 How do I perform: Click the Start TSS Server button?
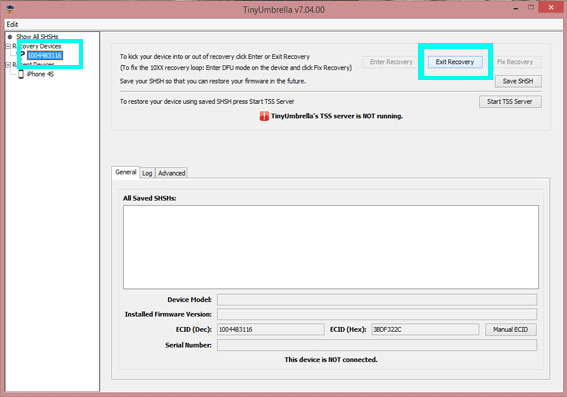click(510, 102)
